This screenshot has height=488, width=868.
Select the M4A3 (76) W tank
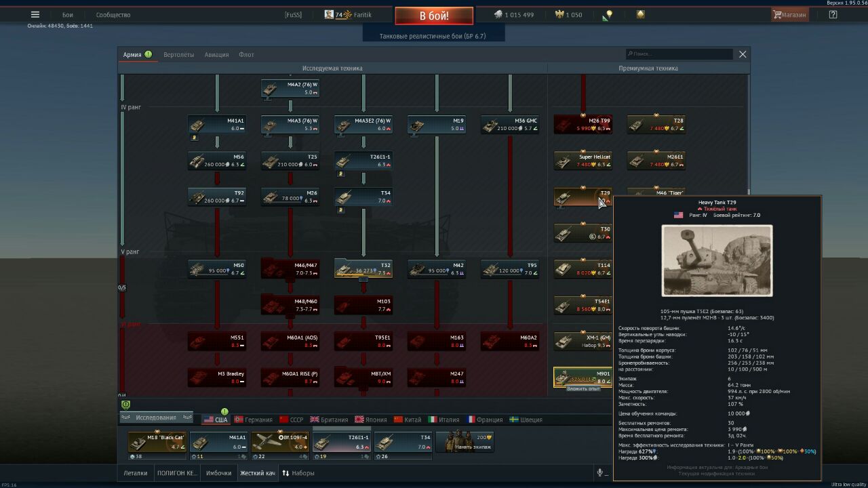(x=290, y=125)
